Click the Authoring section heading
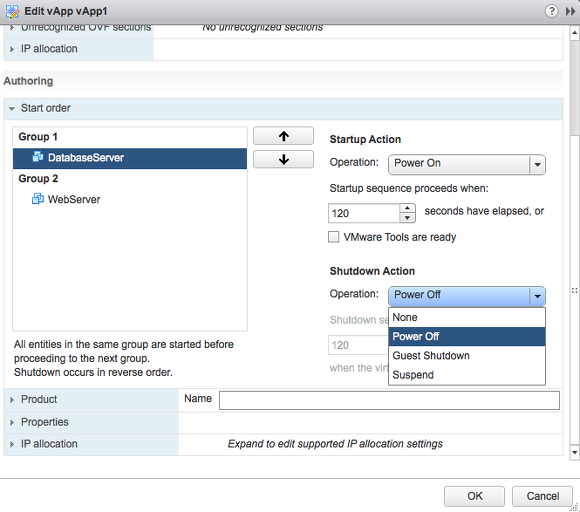 point(28,81)
